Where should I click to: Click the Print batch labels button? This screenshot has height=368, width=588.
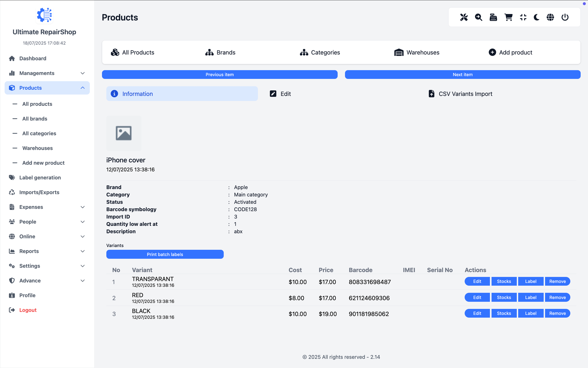click(165, 254)
